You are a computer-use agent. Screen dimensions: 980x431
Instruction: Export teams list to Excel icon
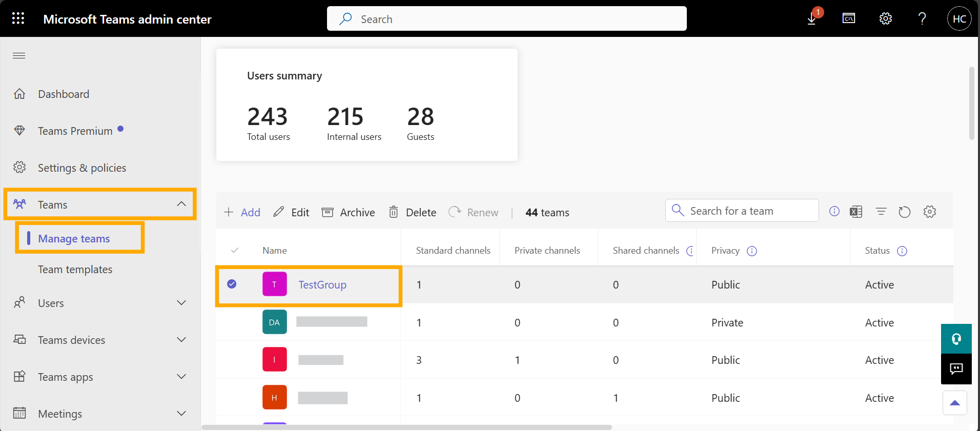tap(856, 212)
